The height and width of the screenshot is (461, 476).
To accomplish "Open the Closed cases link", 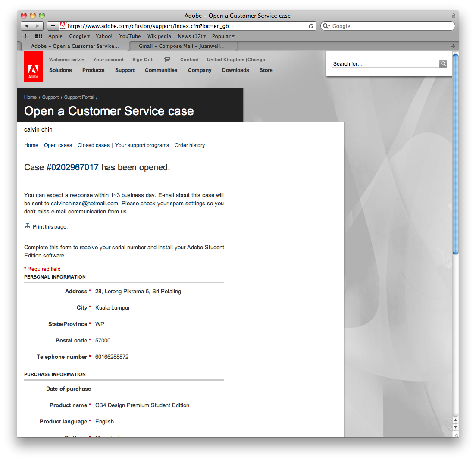I will (x=94, y=145).
